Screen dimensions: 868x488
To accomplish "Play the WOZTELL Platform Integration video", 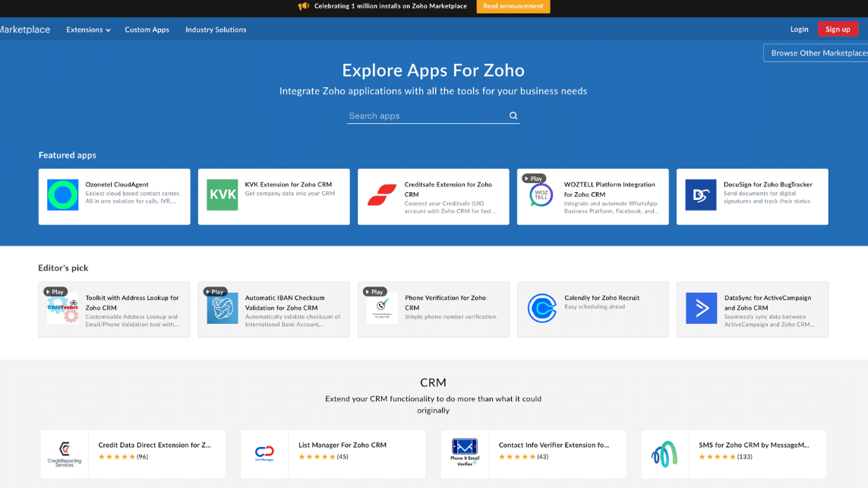I will (533, 178).
